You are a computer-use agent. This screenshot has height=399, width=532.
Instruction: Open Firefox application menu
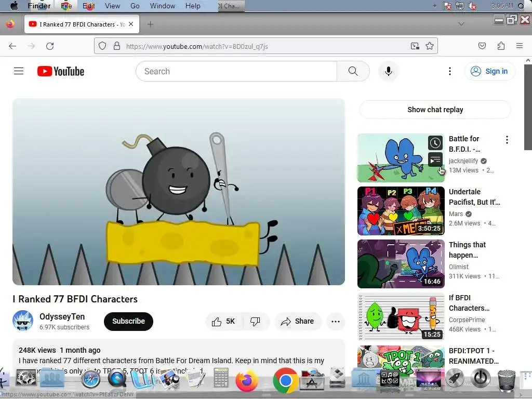[520, 46]
